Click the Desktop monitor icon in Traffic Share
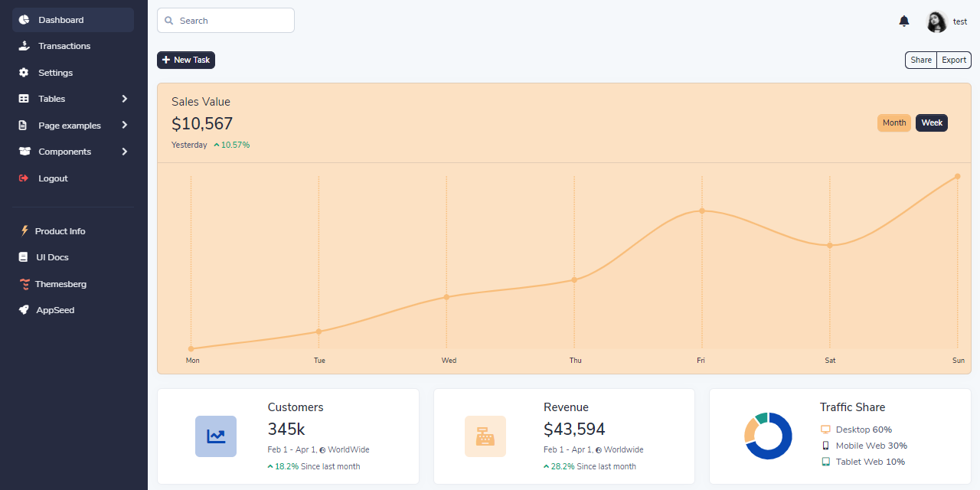 click(825, 430)
